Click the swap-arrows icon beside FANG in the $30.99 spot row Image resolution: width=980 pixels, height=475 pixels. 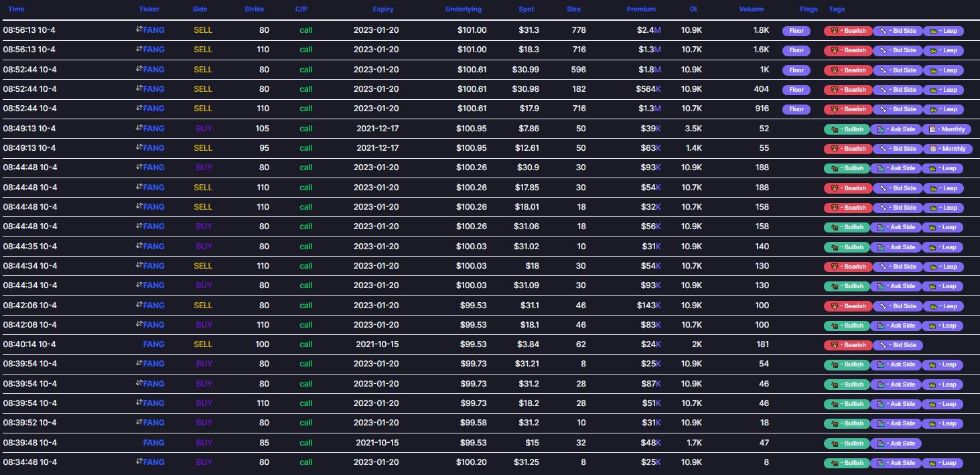(x=139, y=69)
